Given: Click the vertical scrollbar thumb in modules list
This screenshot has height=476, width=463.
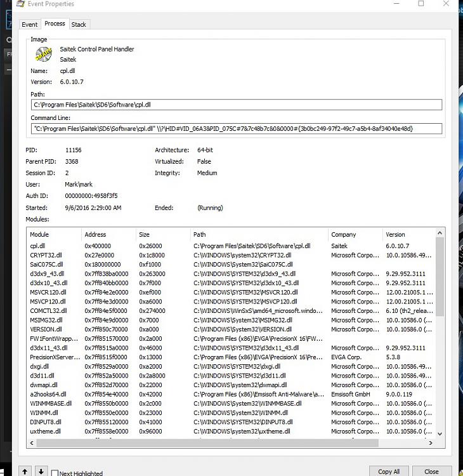Looking at the screenshot, I should click(x=440, y=277).
